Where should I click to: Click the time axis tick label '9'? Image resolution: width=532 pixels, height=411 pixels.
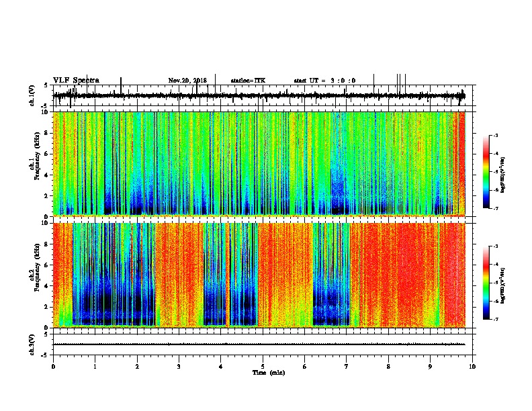coord(430,367)
